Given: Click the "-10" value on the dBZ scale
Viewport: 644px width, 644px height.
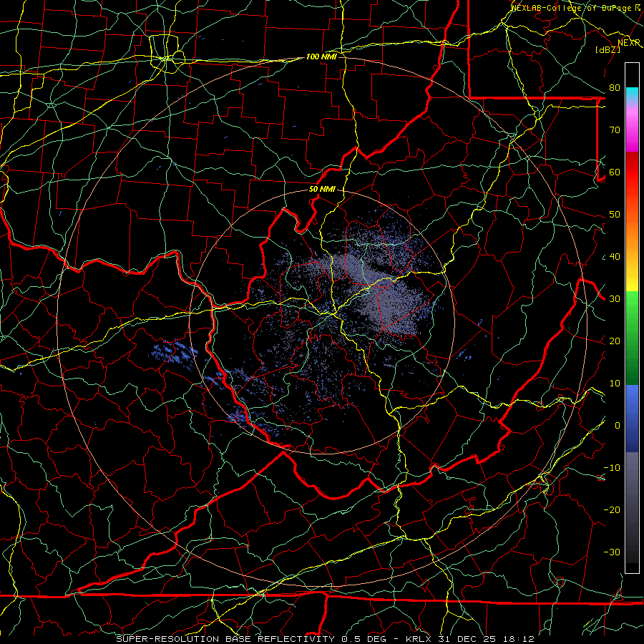Looking at the screenshot, I should (x=612, y=468).
